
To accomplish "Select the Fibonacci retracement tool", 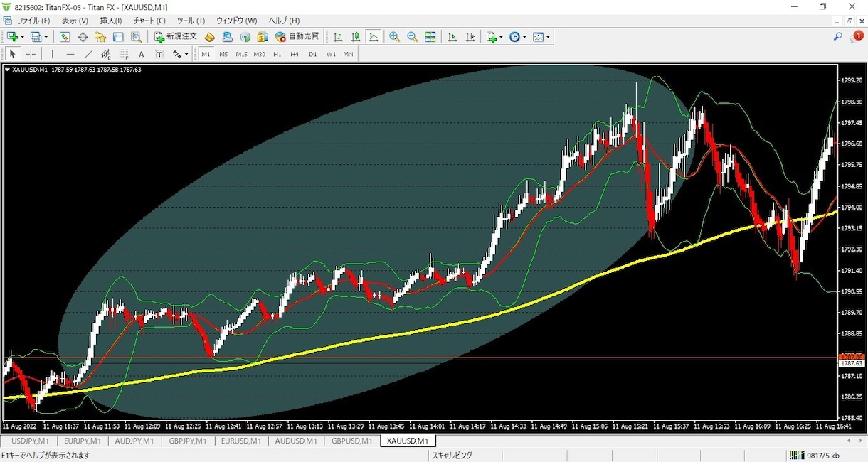I will pyautogui.click(x=124, y=54).
